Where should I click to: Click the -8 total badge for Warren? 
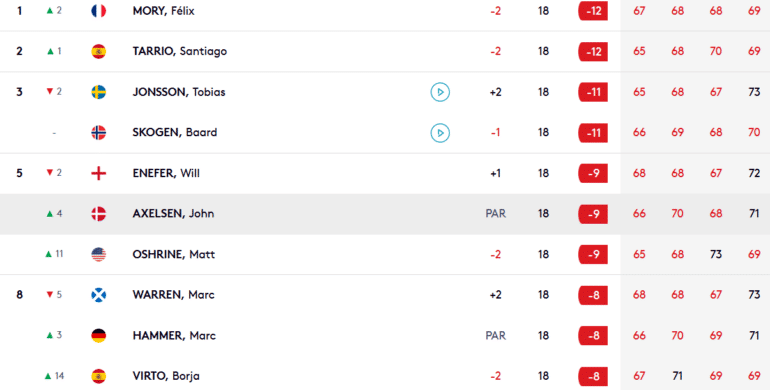(x=593, y=295)
